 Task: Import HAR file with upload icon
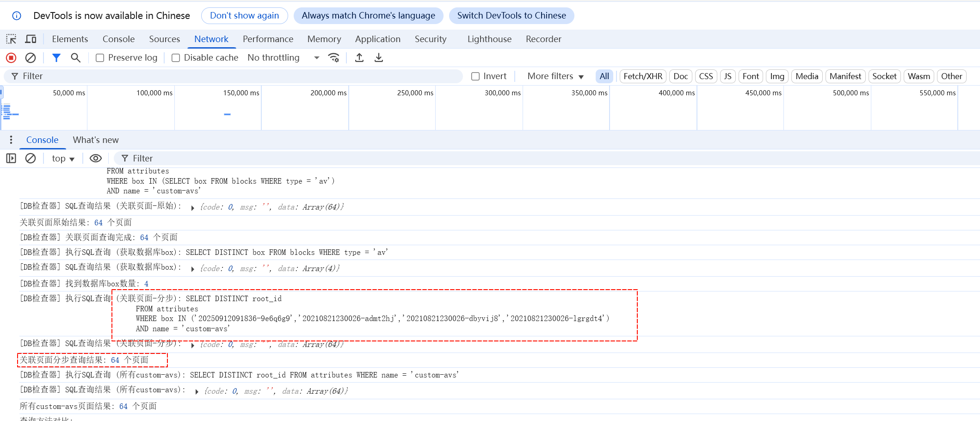[359, 58]
